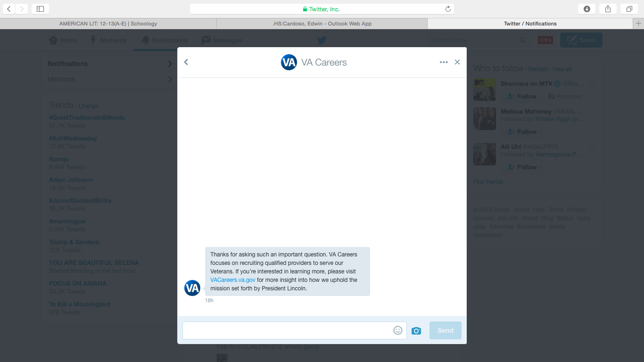The height and width of the screenshot is (362, 644).
Task: Expand the Notifications sidebar chevron
Action: pos(170,64)
